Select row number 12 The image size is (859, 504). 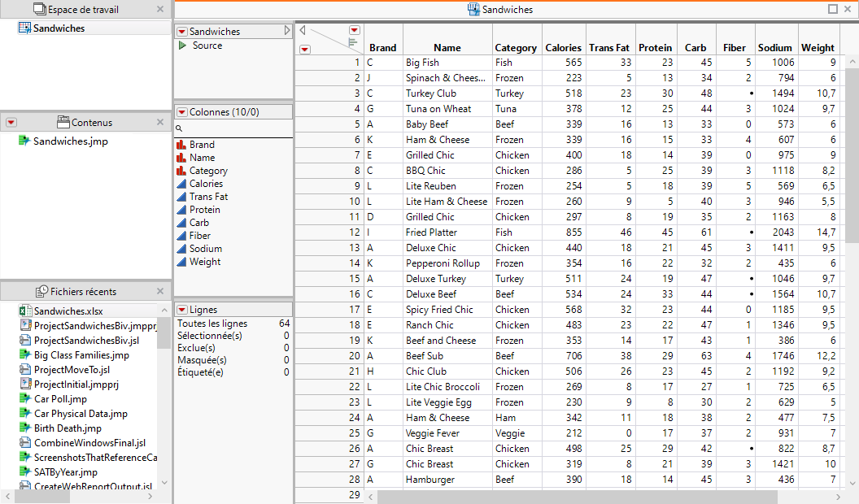tap(329, 232)
